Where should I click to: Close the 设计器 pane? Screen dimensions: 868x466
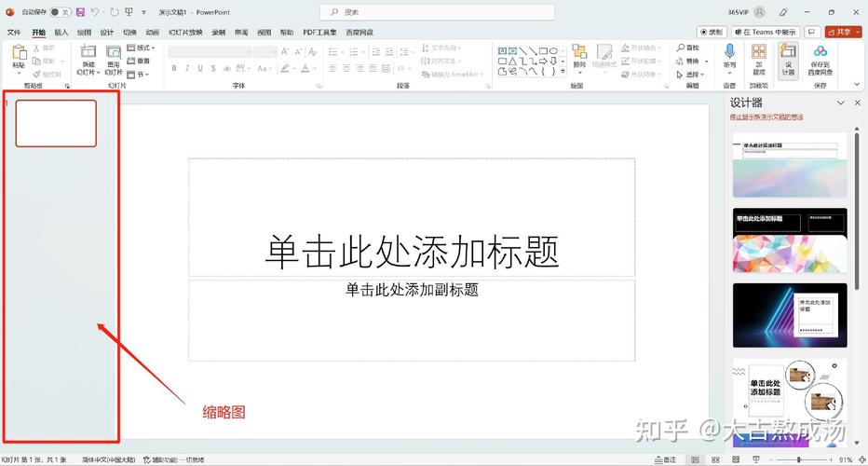pyautogui.click(x=857, y=103)
